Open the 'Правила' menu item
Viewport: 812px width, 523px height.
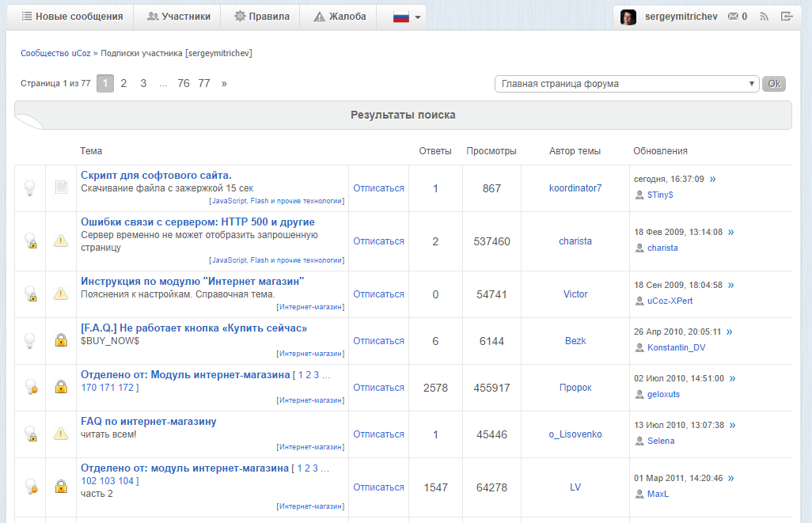point(262,17)
